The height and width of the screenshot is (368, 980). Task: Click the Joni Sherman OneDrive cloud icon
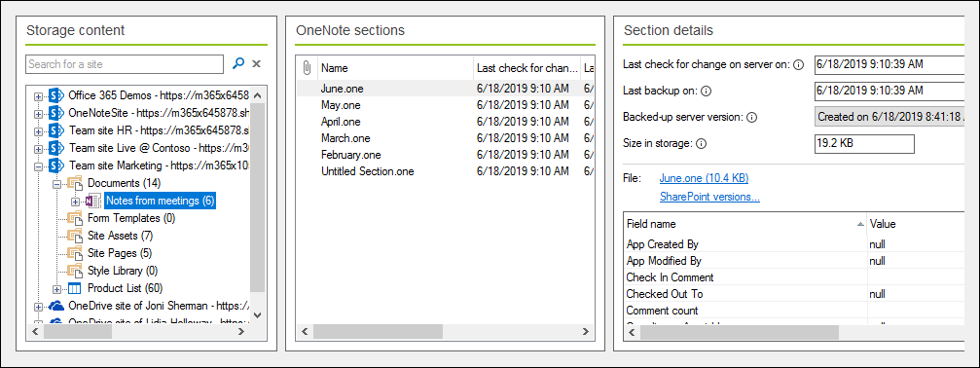coord(56,306)
